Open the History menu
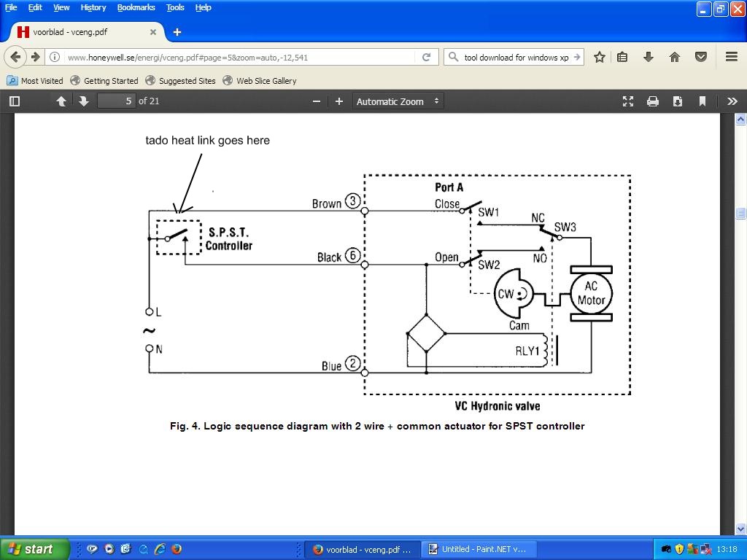This screenshot has width=747, height=560. point(93,7)
